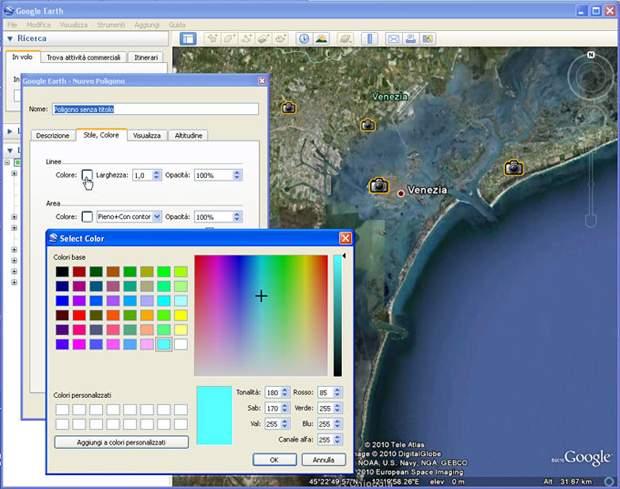Open the Aggiungi menu
620x489 pixels.
click(x=147, y=25)
